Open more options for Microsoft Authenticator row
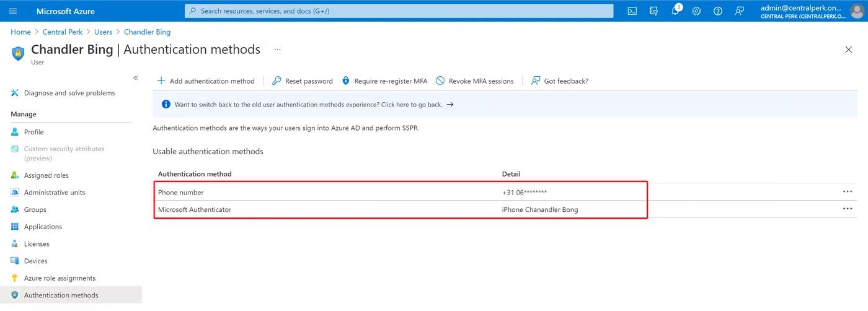 [848, 209]
